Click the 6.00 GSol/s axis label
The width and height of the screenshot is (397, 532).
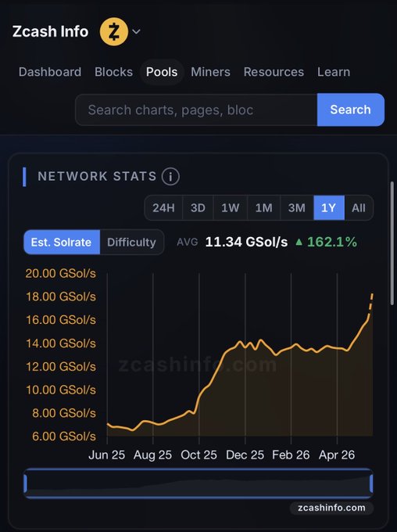pos(64,437)
